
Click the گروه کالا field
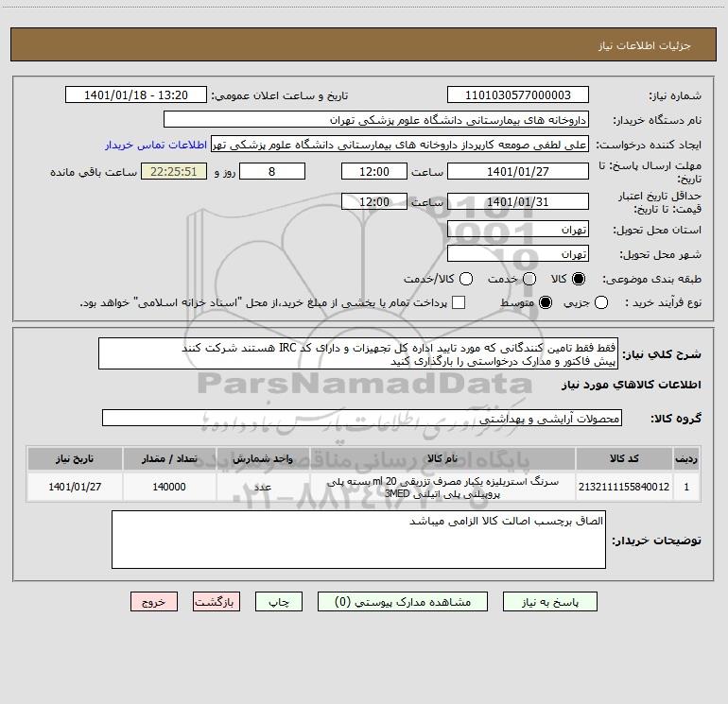[362, 418]
